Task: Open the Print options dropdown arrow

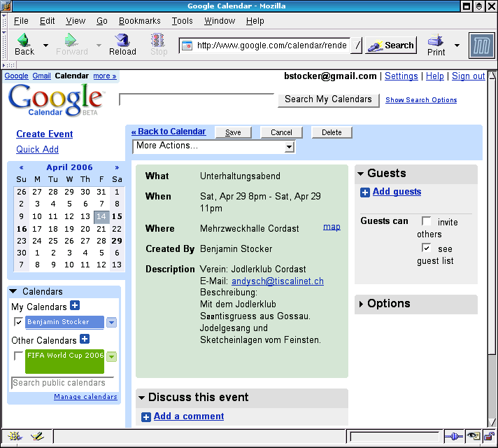Action: [457, 45]
